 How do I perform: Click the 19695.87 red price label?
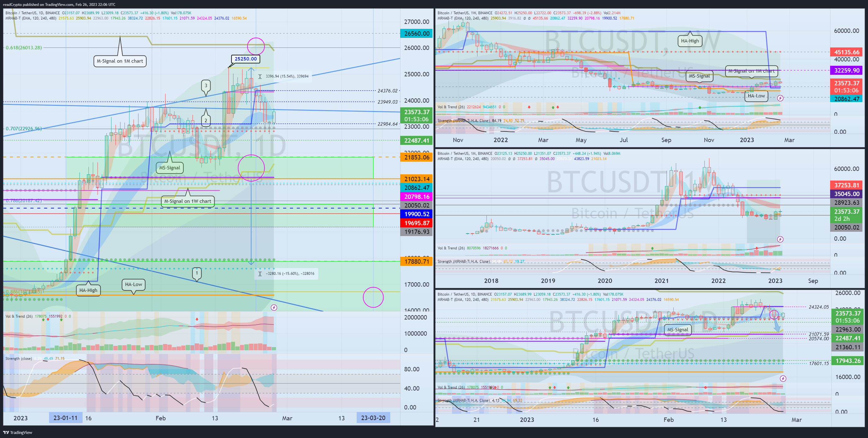pyautogui.click(x=417, y=223)
